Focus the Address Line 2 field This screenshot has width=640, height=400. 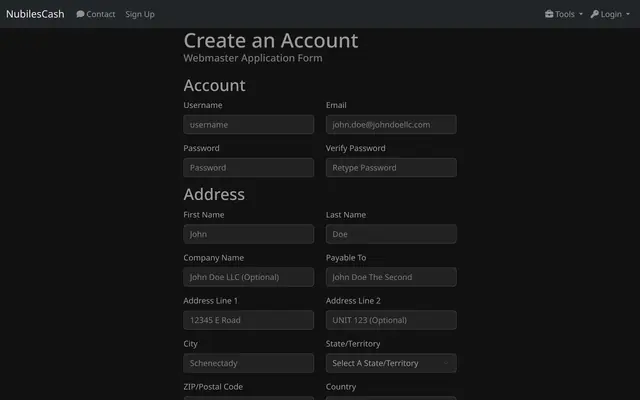click(391, 320)
